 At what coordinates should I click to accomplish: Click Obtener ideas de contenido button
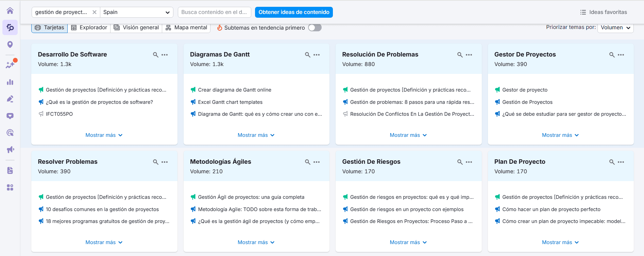click(x=294, y=12)
